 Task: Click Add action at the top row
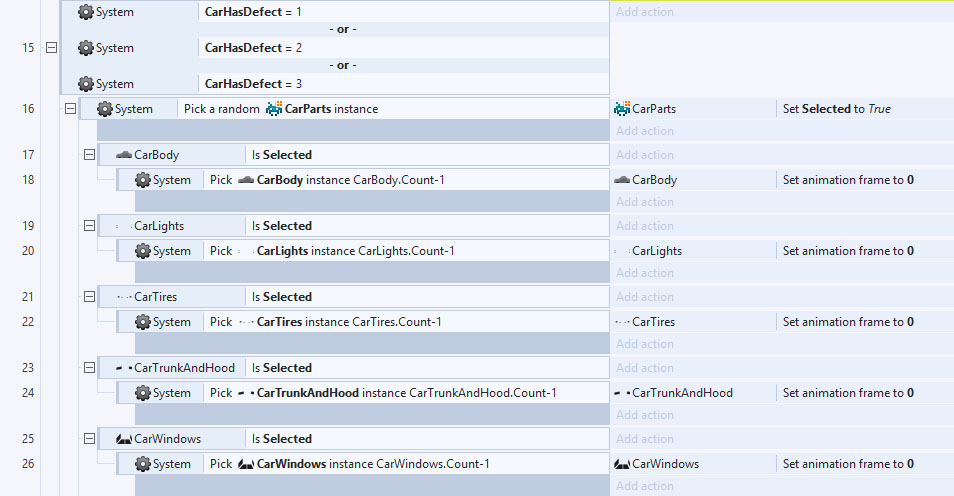pos(644,12)
